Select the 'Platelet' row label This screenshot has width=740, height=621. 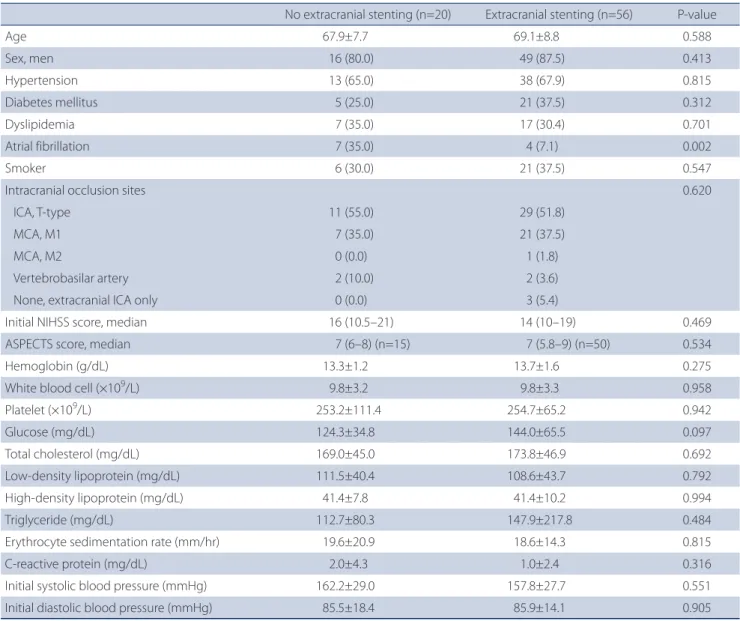(x=48, y=409)
